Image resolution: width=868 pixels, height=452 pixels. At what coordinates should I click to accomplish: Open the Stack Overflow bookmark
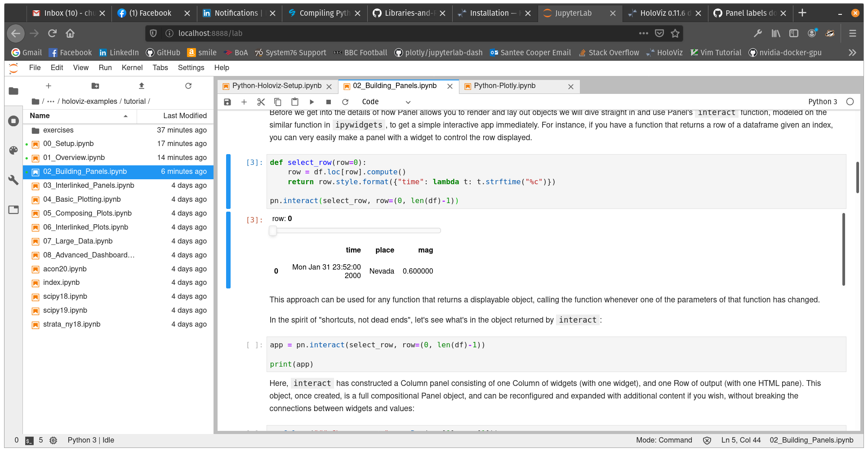point(614,53)
